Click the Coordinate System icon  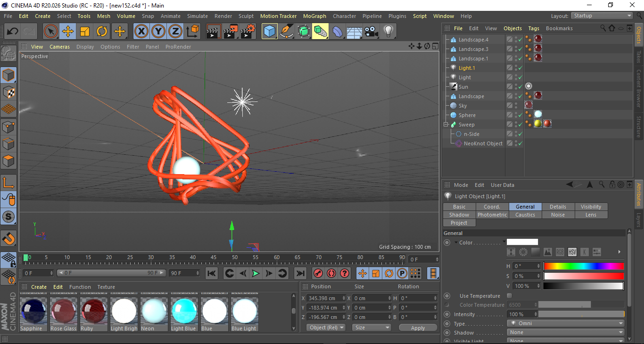pyautogui.click(x=192, y=32)
